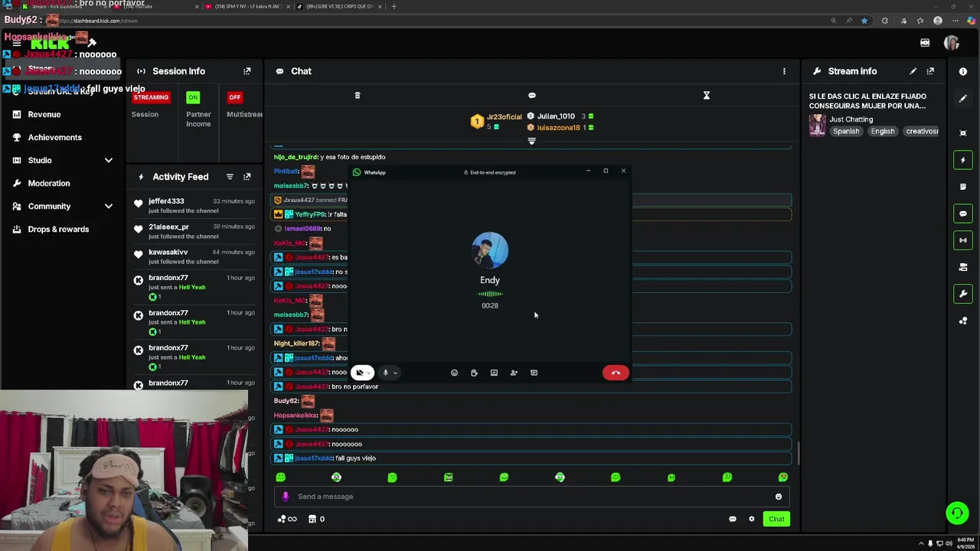Click the broadcast signal icon in right sidebar
980x551 pixels.
963,240
